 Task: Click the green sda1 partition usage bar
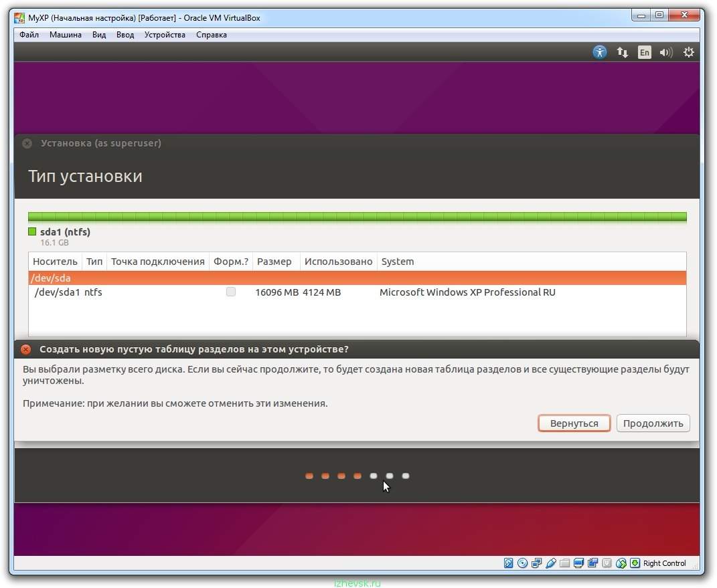(x=357, y=217)
